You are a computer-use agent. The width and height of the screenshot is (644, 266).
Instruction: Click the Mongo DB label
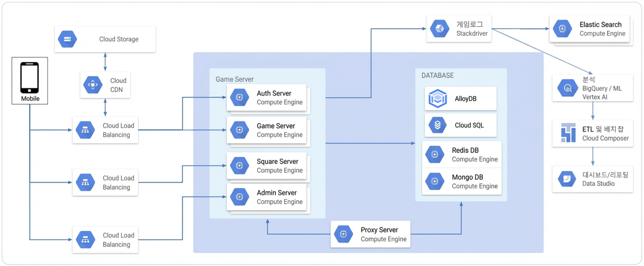pyautogui.click(x=467, y=177)
